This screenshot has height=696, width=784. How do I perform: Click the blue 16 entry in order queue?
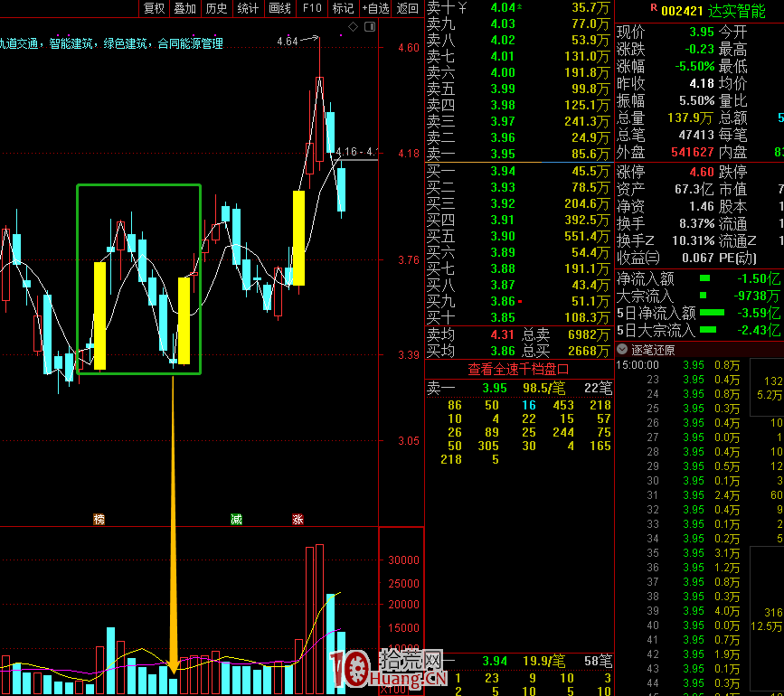[529, 405]
